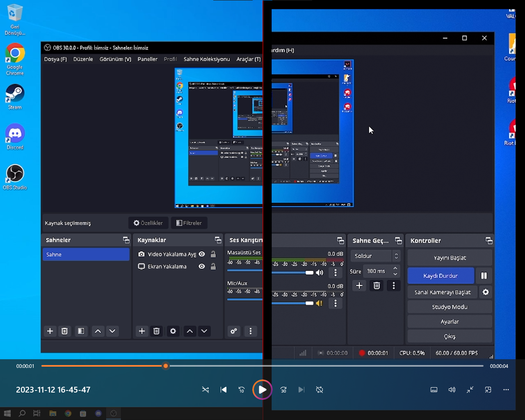The width and height of the screenshot is (525, 420).
Task: Open transition three-dot menu beside trash icon
Action: click(x=394, y=285)
